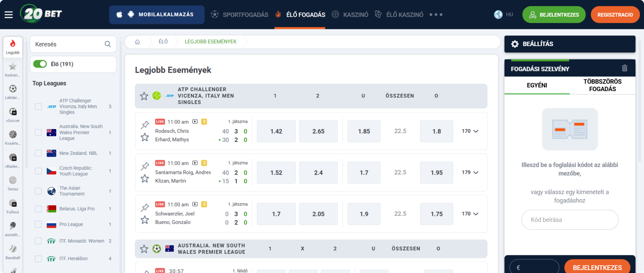Open Élő Kaszinó nav item
Screen dimensions: 644x273
(399, 15)
